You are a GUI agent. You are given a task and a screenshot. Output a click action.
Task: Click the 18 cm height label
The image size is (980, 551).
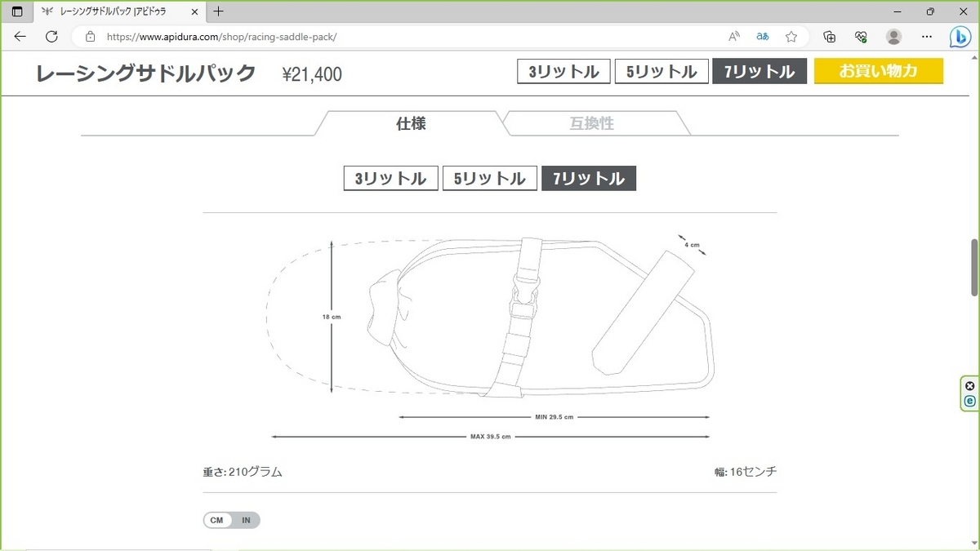(x=332, y=317)
